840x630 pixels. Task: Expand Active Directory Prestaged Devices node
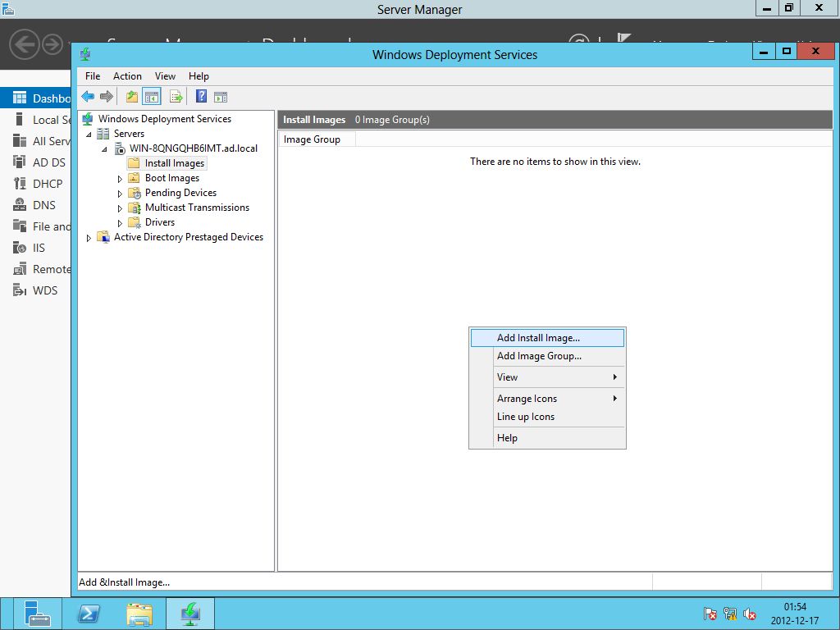pyautogui.click(x=89, y=238)
